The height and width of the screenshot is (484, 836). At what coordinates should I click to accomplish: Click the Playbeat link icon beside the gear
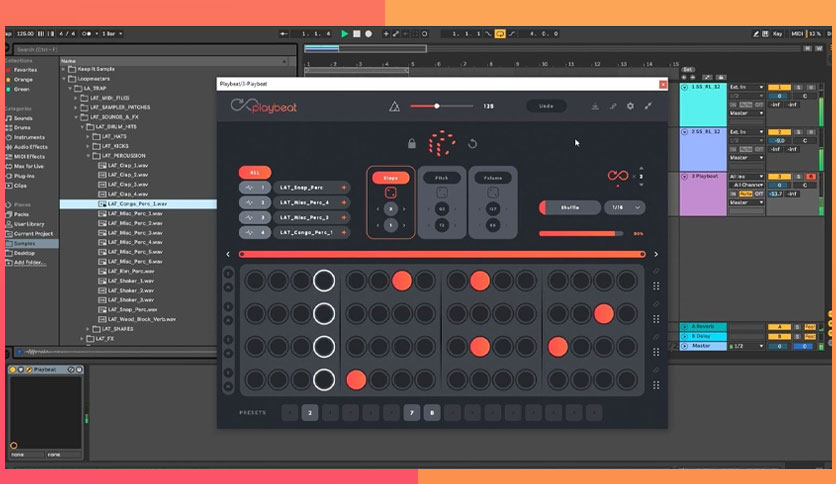point(613,107)
